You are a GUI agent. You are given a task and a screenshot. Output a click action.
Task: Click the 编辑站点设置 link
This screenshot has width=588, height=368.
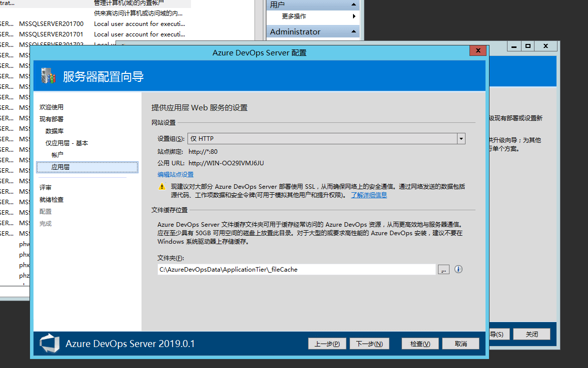tap(175, 175)
